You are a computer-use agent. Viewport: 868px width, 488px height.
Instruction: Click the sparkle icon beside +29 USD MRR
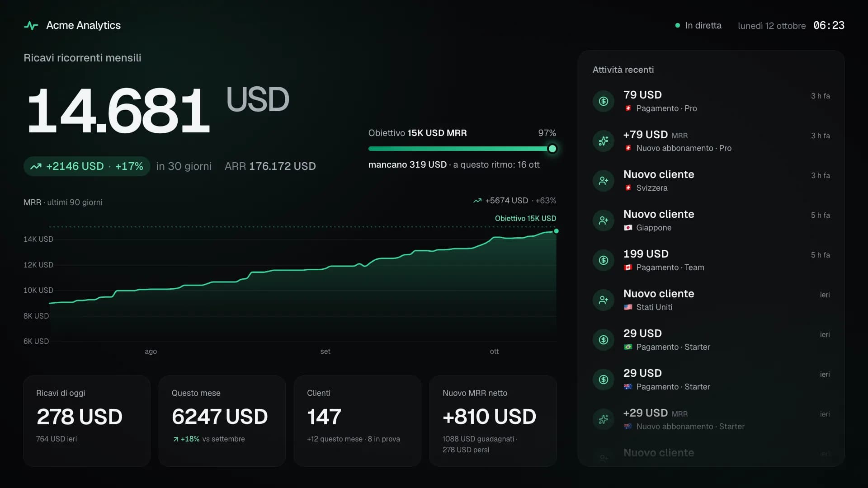click(x=604, y=419)
